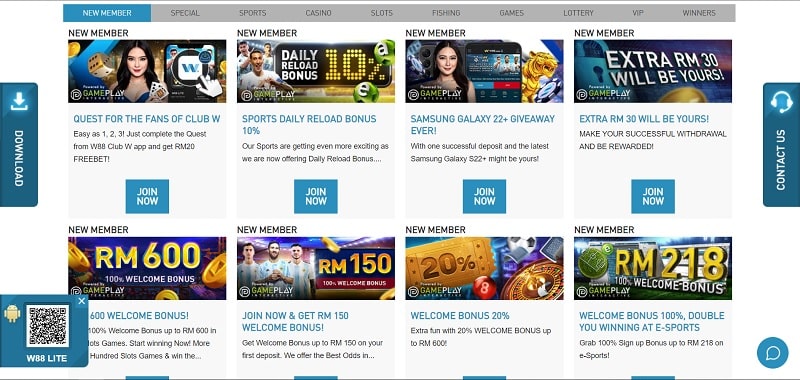Click the Download side label

[19, 158]
